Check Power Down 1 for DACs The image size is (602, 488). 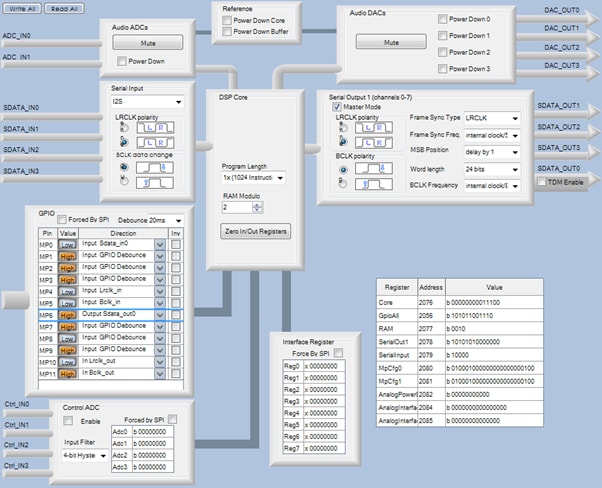tap(443, 36)
